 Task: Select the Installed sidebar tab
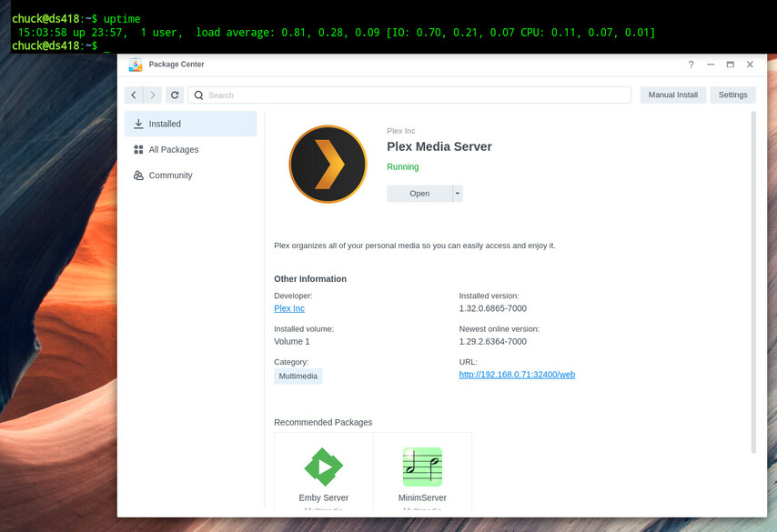(x=191, y=124)
